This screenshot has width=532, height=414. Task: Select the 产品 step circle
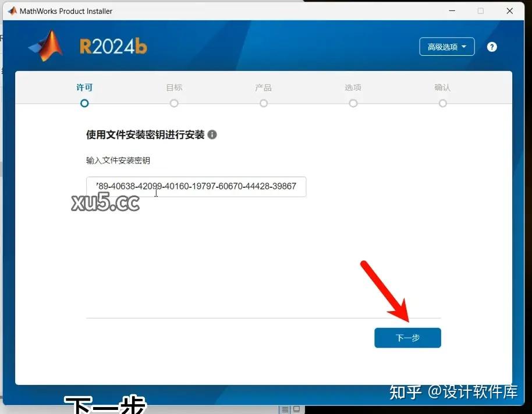(264, 103)
